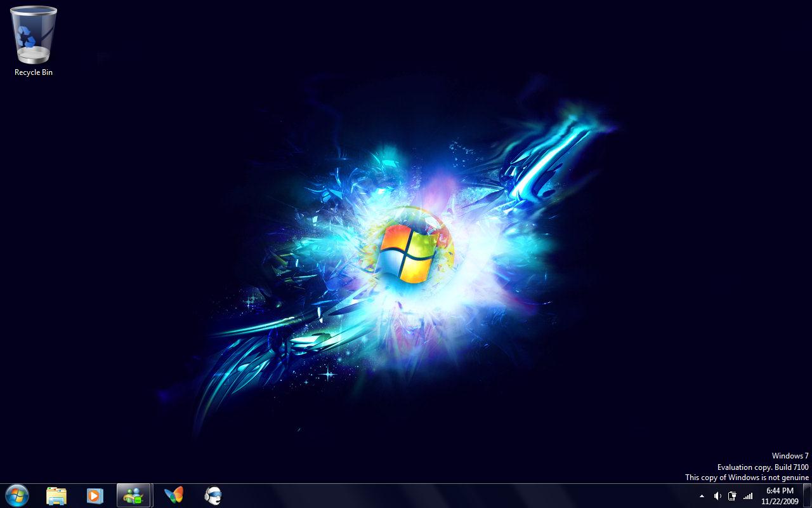
Task: Click the volume speaker tray icon
Action: [x=717, y=496]
